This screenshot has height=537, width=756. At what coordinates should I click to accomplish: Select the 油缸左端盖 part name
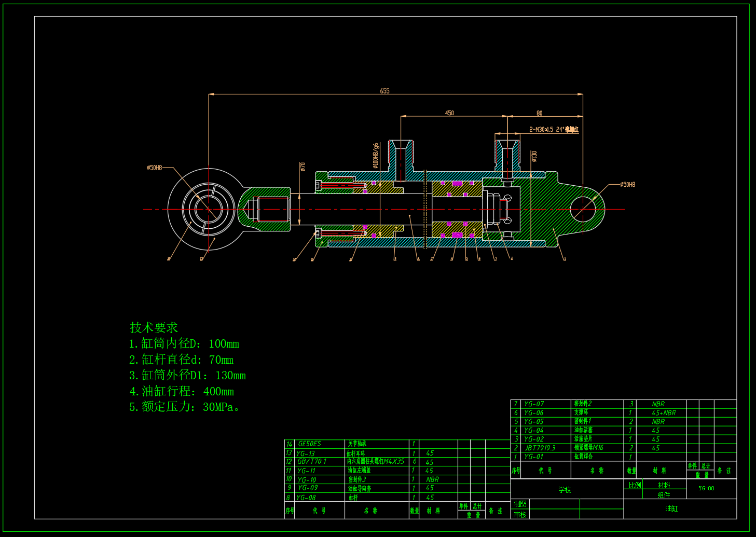pyautogui.click(x=359, y=470)
